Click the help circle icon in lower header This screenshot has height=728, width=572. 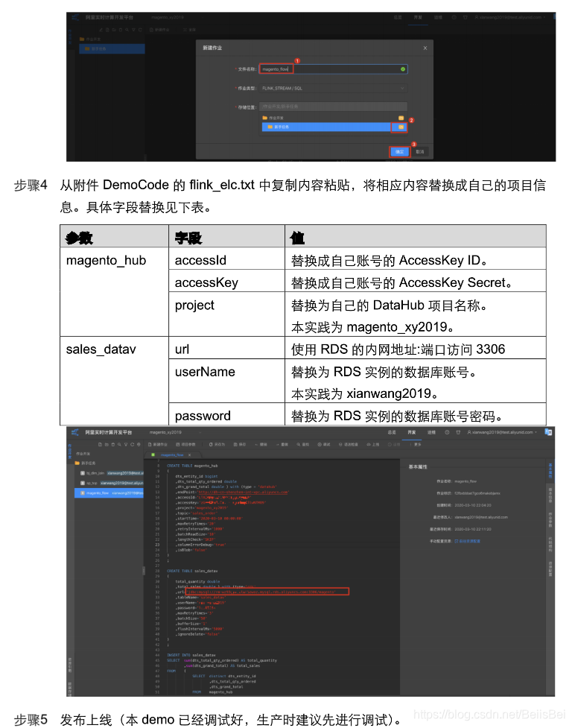447,432
